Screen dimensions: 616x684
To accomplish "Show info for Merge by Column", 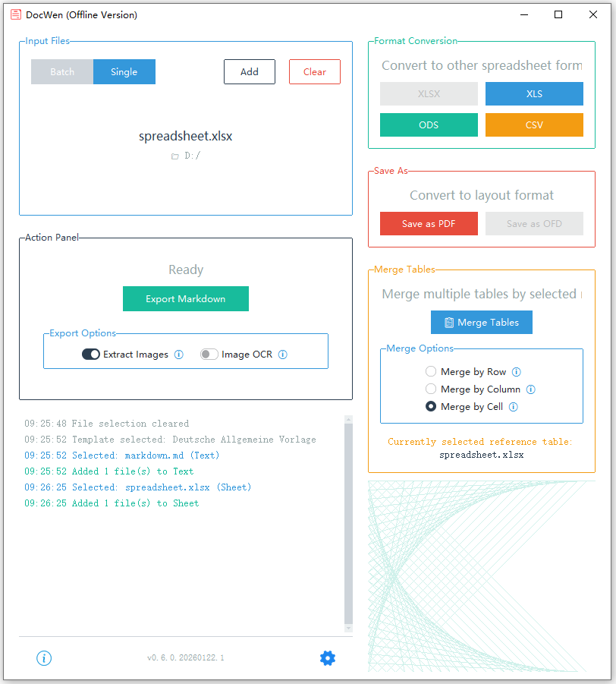I will point(531,389).
